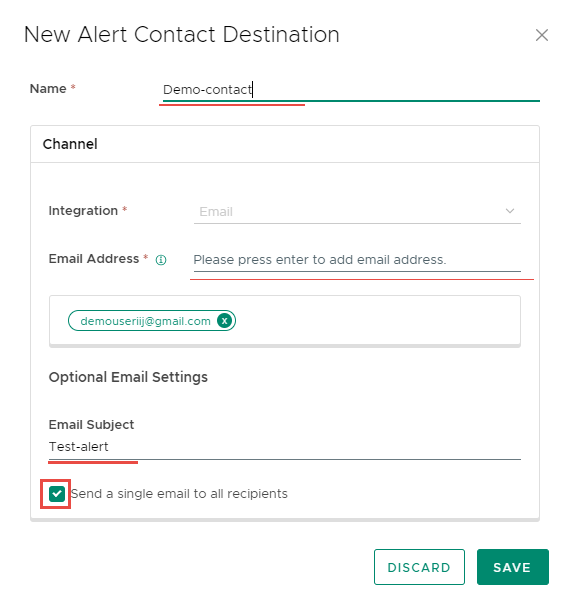Open the Integration Email dropdown
Viewport: 568px width, 605px height.
(x=357, y=211)
